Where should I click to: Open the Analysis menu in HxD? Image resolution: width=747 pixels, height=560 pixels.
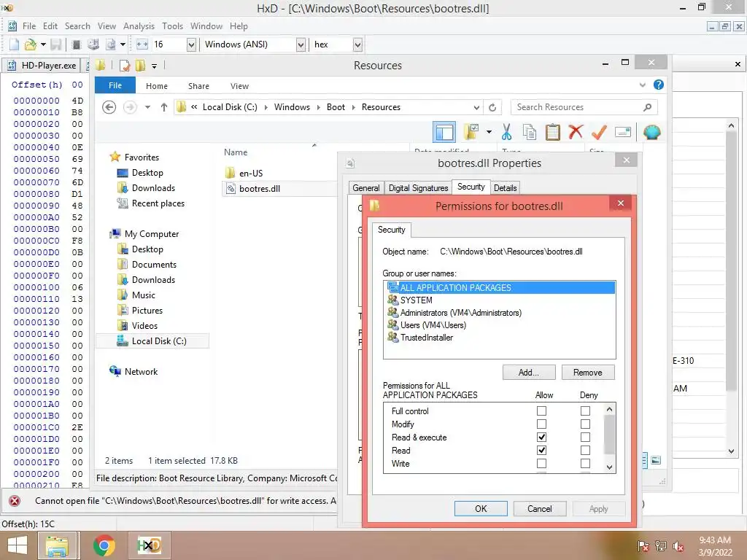[139, 26]
